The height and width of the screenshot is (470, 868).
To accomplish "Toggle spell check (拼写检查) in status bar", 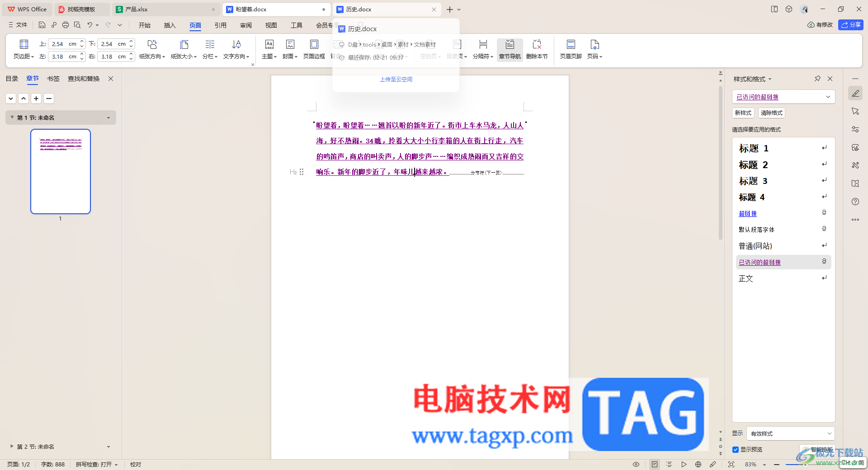I will pos(97,464).
